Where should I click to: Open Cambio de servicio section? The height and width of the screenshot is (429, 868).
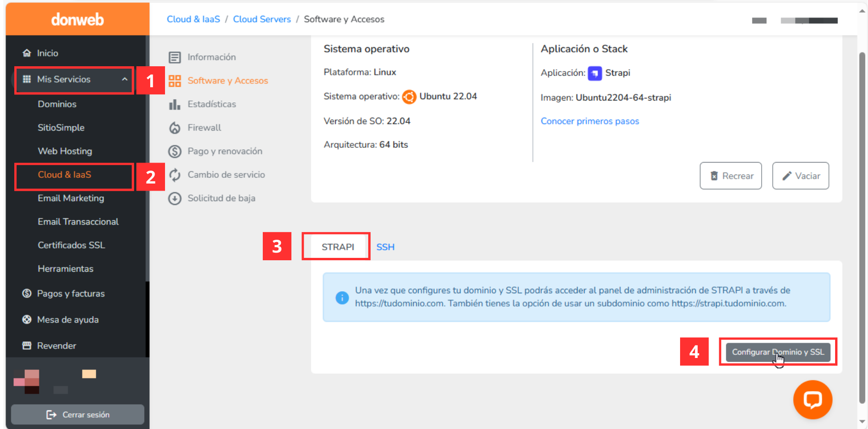[x=226, y=174]
